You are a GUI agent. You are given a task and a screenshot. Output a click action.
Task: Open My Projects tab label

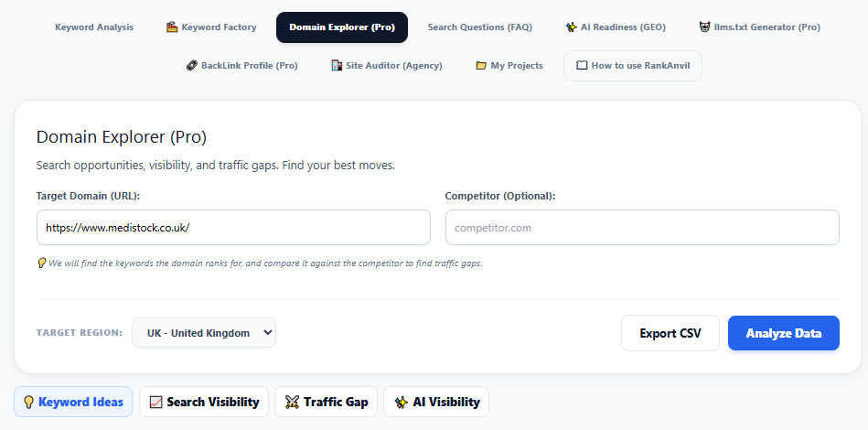517,65
